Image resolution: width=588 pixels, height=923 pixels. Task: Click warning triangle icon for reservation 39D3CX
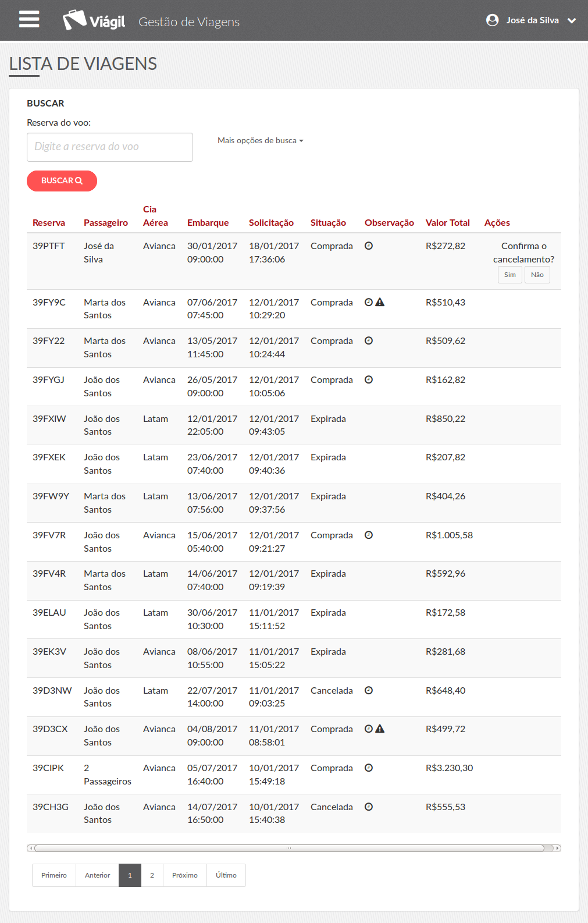point(380,729)
